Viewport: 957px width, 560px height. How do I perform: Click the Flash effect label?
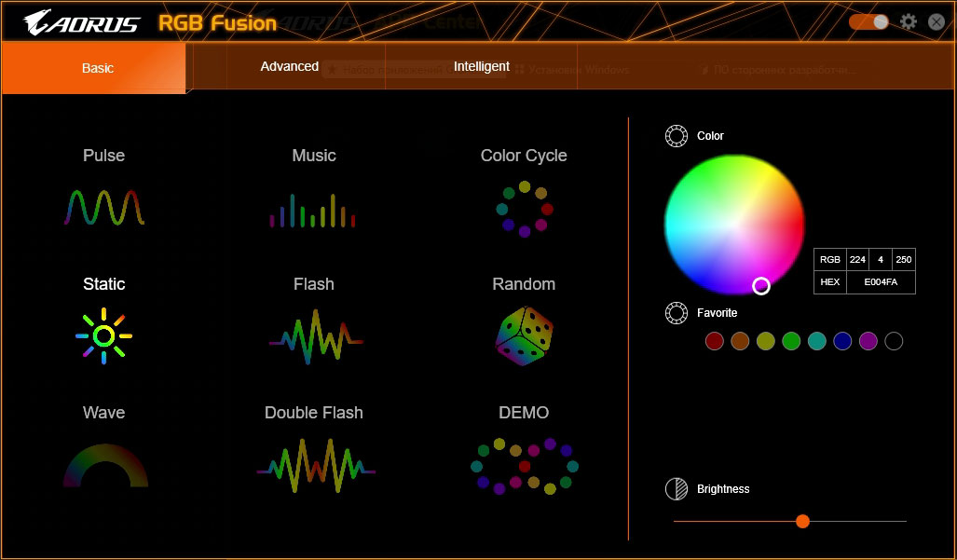coord(314,284)
